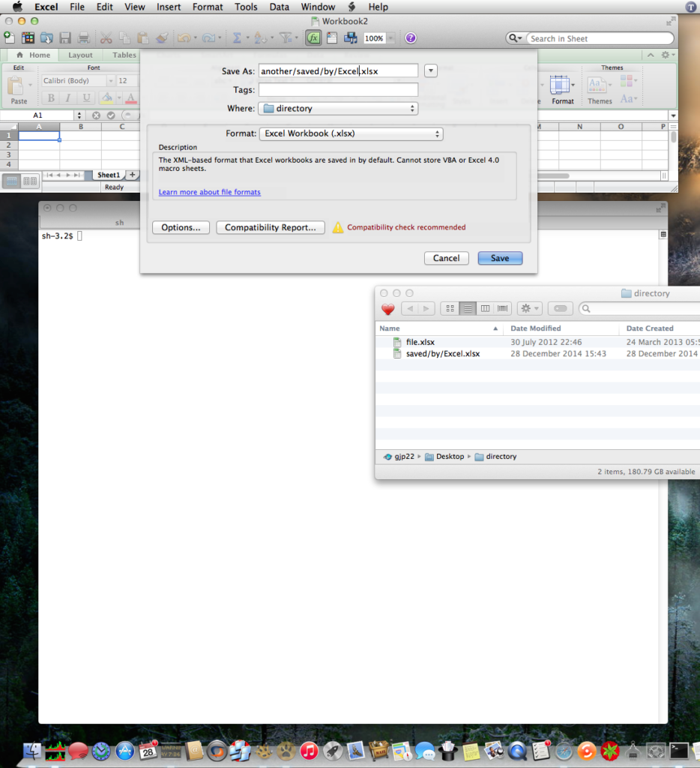Click the Tags input field
The image size is (700, 768).
tap(338, 90)
